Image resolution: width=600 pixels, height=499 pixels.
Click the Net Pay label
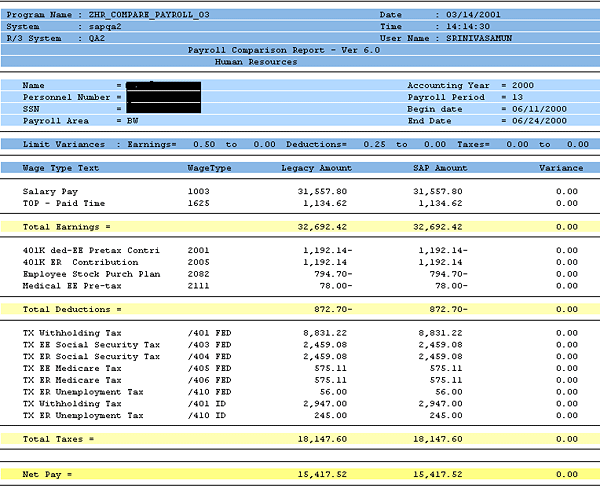pyautogui.click(x=48, y=474)
